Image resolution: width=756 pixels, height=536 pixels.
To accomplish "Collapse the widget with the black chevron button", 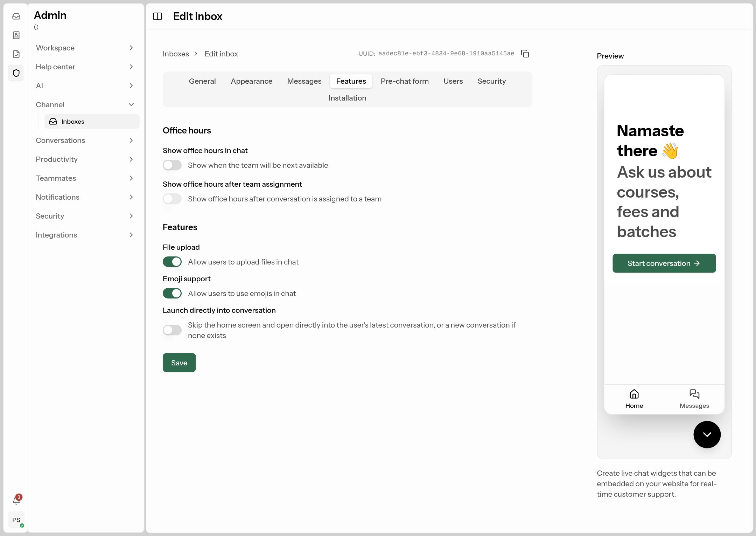I will [707, 434].
